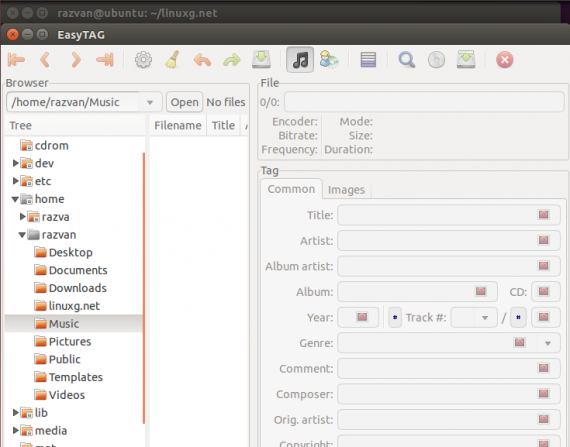The image size is (570, 447).
Task: Toggle the artist and album view icon
Action: (329, 60)
